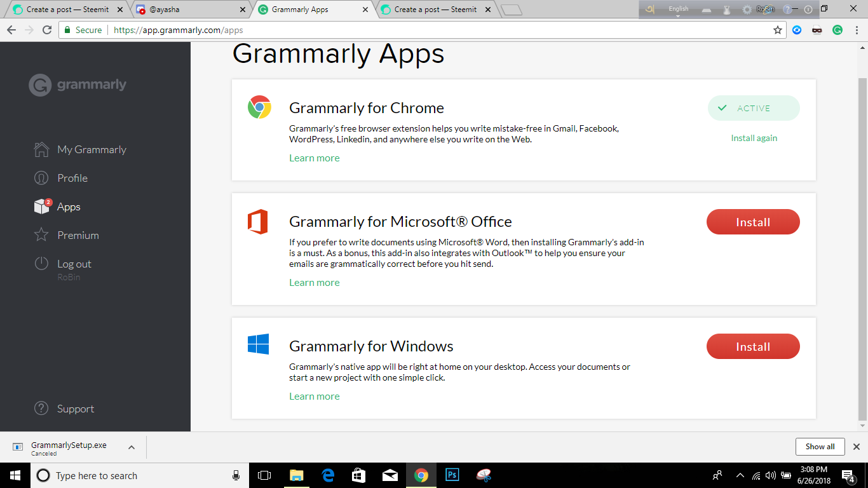Close the downloads bar
Image resolution: width=868 pixels, height=488 pixels.
(856, 447)
